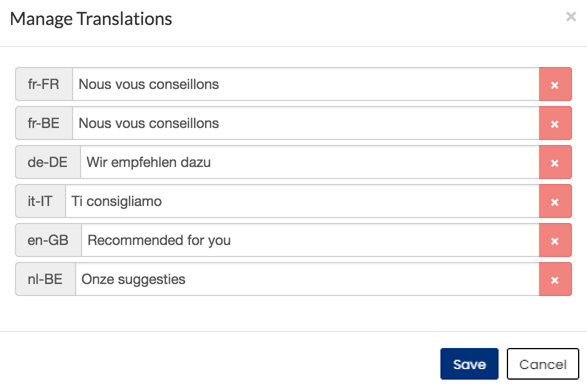This screenshot has height=387, width=587.
Task: Delete the nl-BE translation entry
Action: click(x=555, y=279)
